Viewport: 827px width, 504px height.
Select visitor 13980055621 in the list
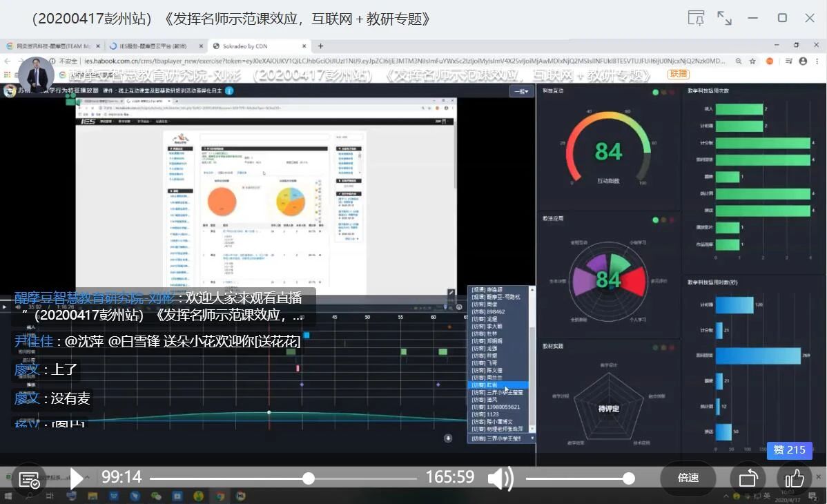[x=496, y=407]
